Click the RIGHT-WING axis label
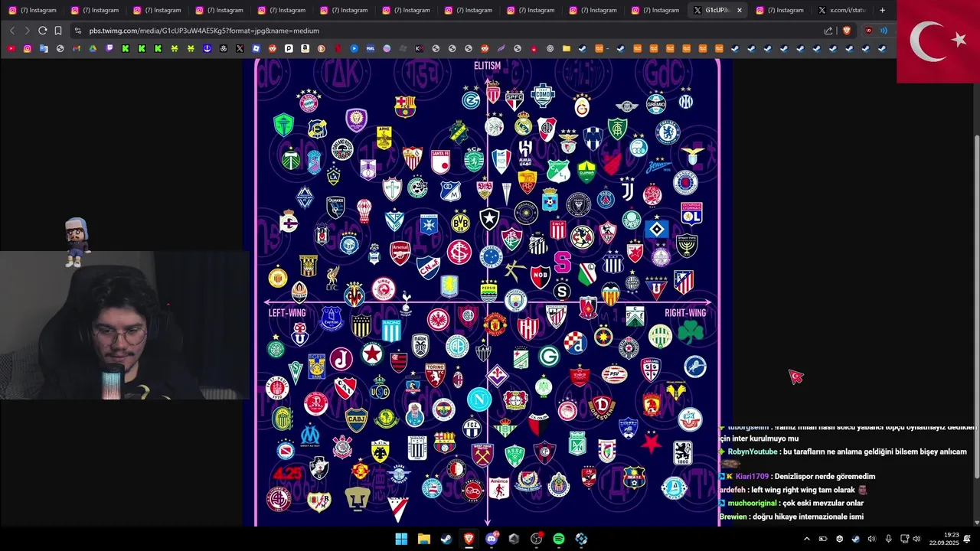 [x=685, y=313]
